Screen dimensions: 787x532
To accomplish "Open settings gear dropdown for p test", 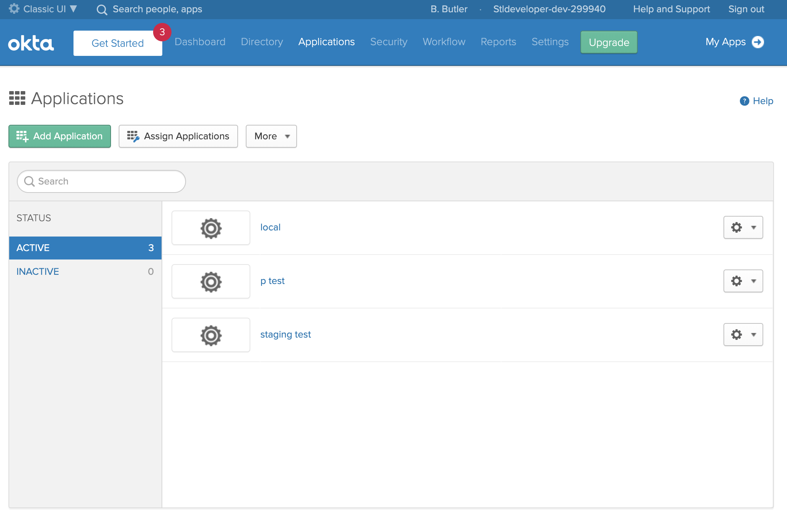I will (743, 281).
